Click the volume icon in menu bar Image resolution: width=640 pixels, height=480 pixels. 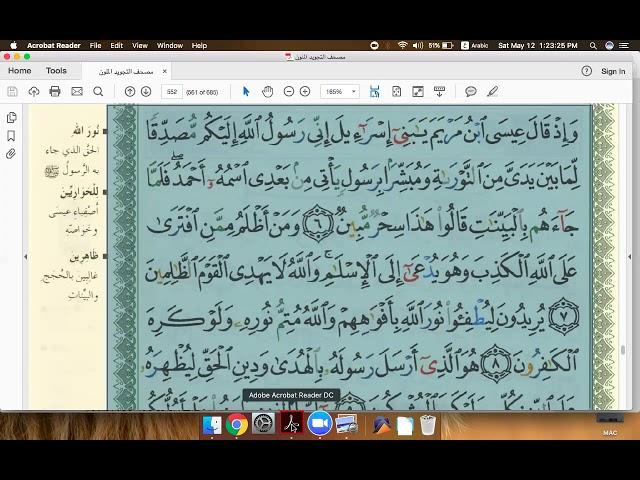pos(418,45)
